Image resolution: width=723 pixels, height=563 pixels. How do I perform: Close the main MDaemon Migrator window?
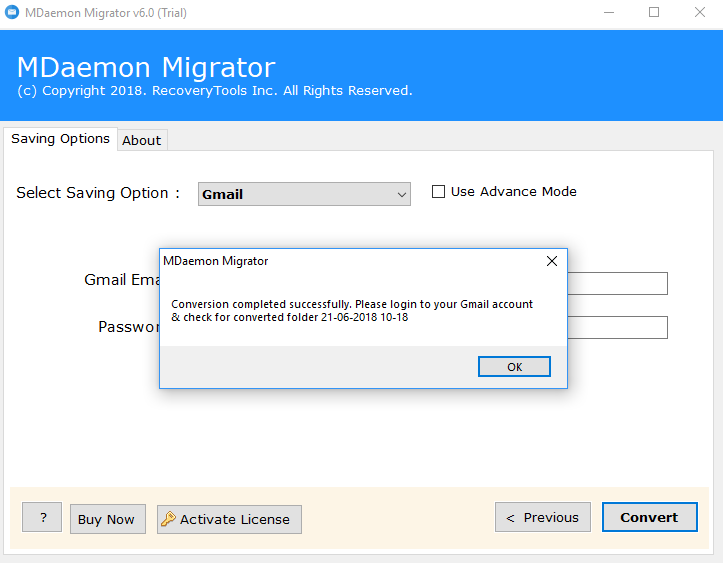pyautogui.click(x=699, y=12)
